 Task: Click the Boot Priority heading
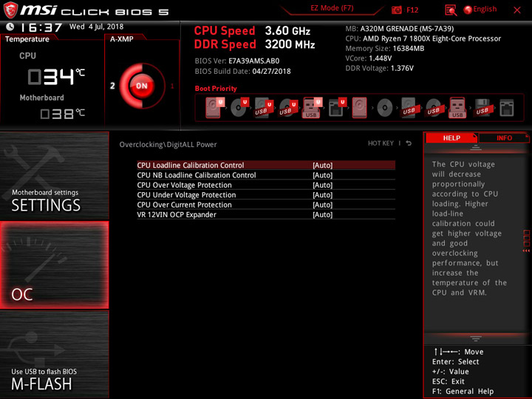[x=216, y=89]
